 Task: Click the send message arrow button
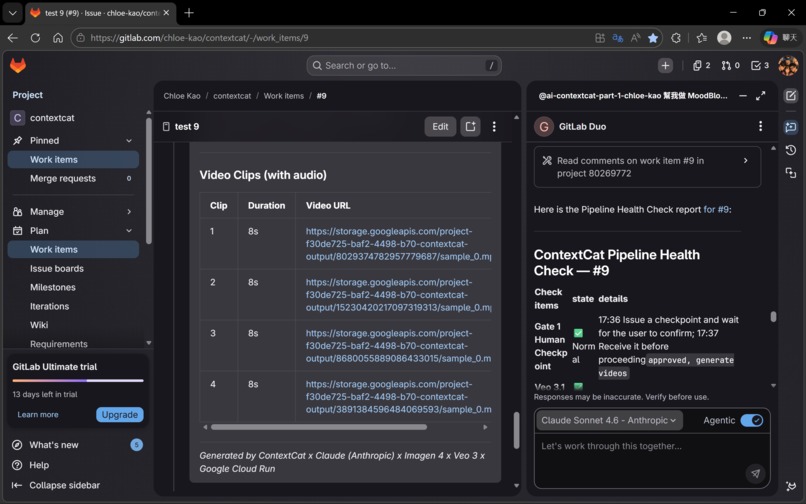point(755,473)
